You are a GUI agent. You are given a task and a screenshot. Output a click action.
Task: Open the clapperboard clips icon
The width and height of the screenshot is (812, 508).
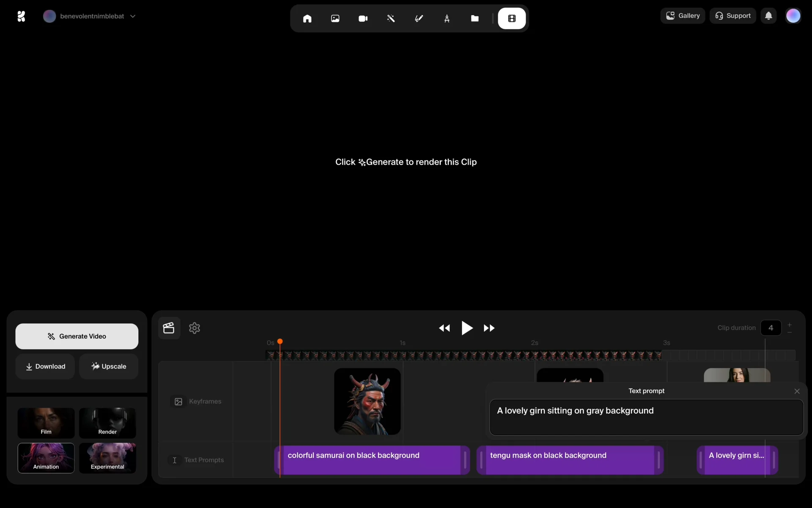[x=169, y=328]
